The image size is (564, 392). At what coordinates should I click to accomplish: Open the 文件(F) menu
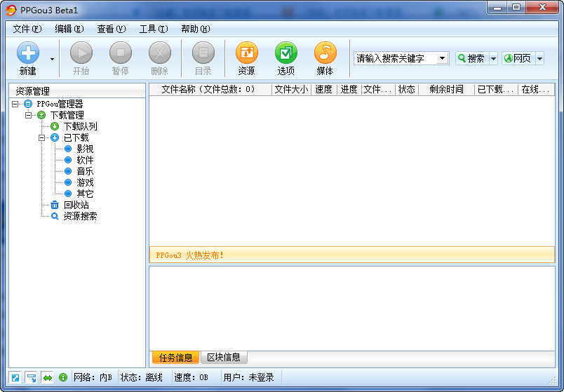(x=27, y=29)
